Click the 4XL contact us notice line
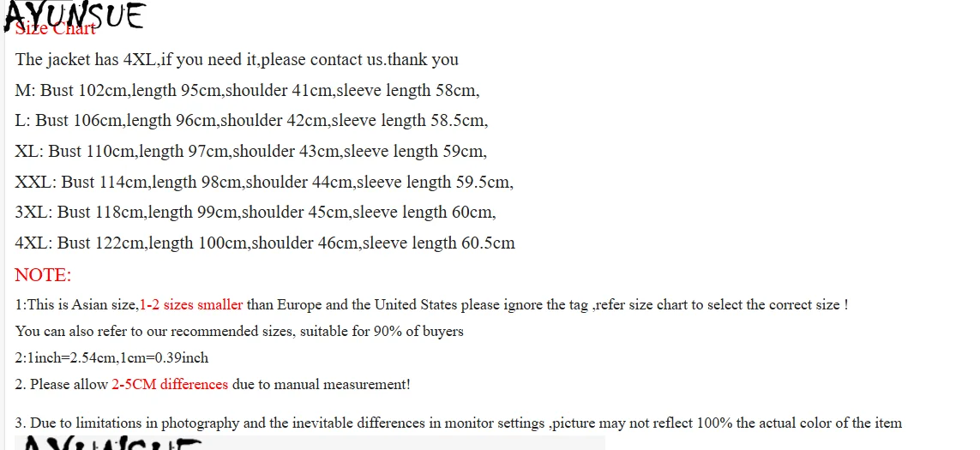Screen dimensions: 980x450 tap(237, 59)
